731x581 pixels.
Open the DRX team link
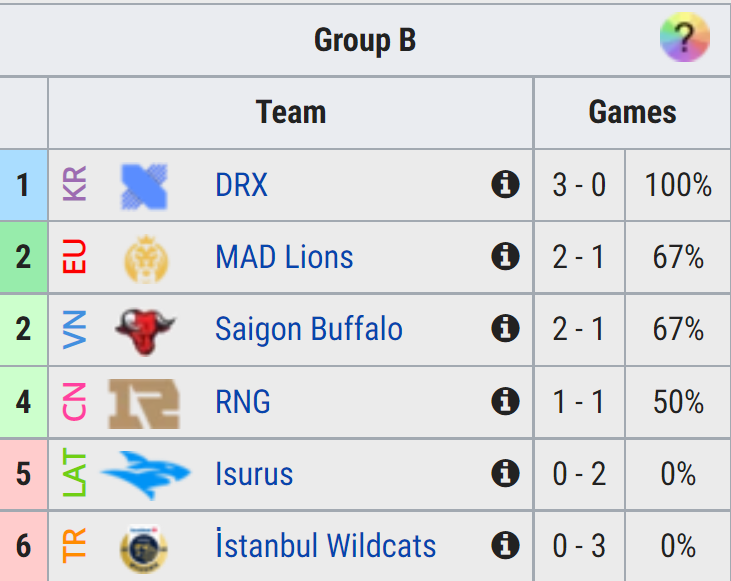tap(241, 185)
